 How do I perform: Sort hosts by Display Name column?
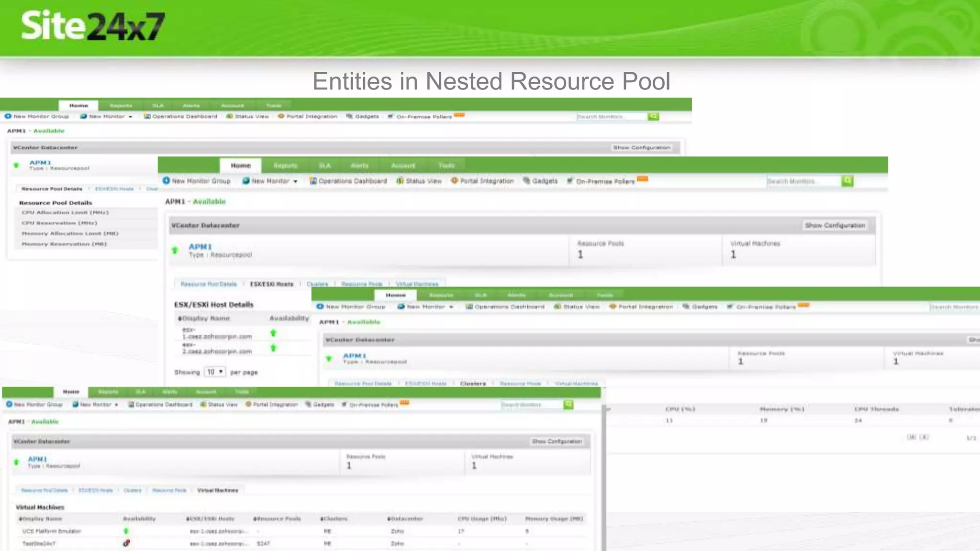pos(204,319)
